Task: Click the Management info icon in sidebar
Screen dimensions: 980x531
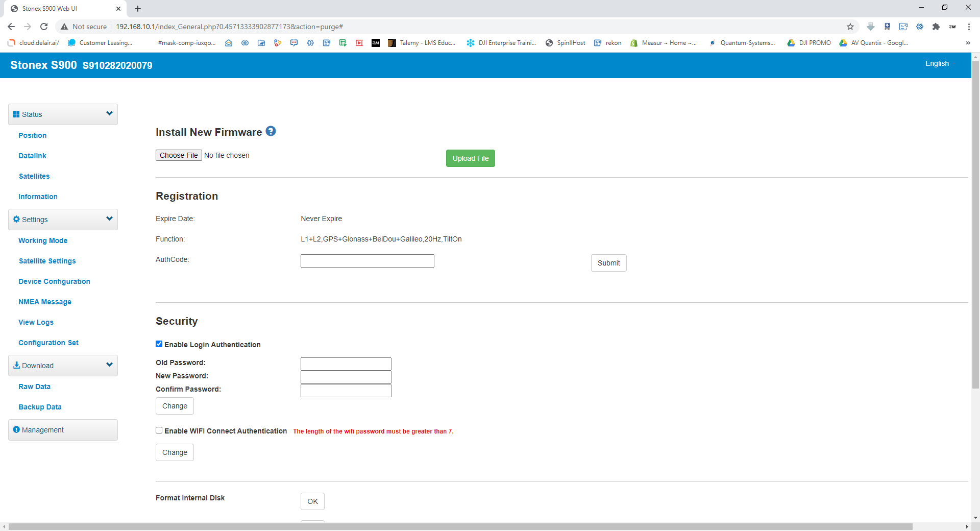Action: 16,430
